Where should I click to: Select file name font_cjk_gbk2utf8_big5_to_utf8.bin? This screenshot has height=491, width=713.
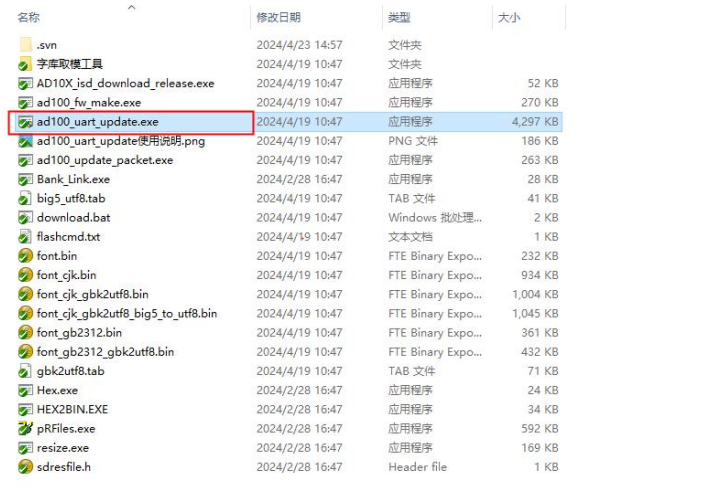click(x=127, y=314)
